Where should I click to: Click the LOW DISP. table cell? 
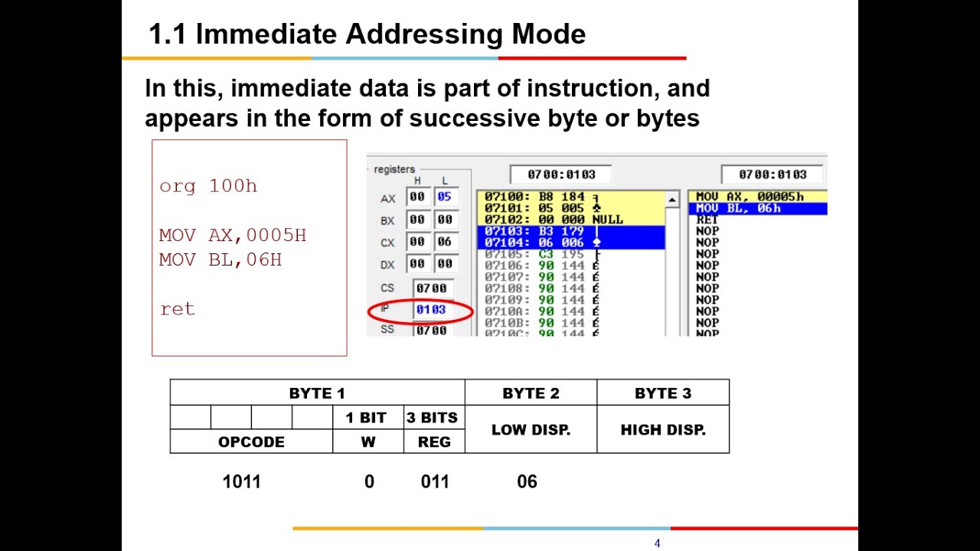coord(531,429)
